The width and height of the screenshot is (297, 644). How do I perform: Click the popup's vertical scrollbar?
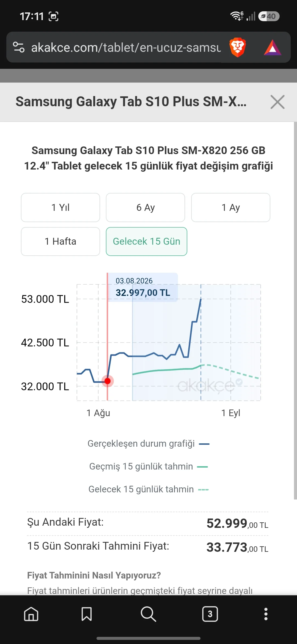(x=295, y=310)
